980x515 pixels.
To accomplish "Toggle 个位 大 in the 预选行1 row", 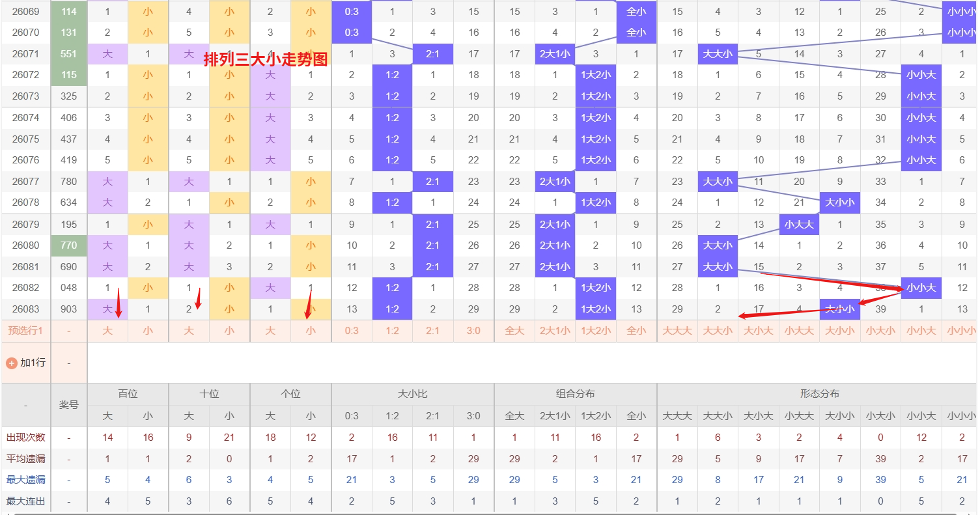I will pyautogui.click(x=270, y=331).
